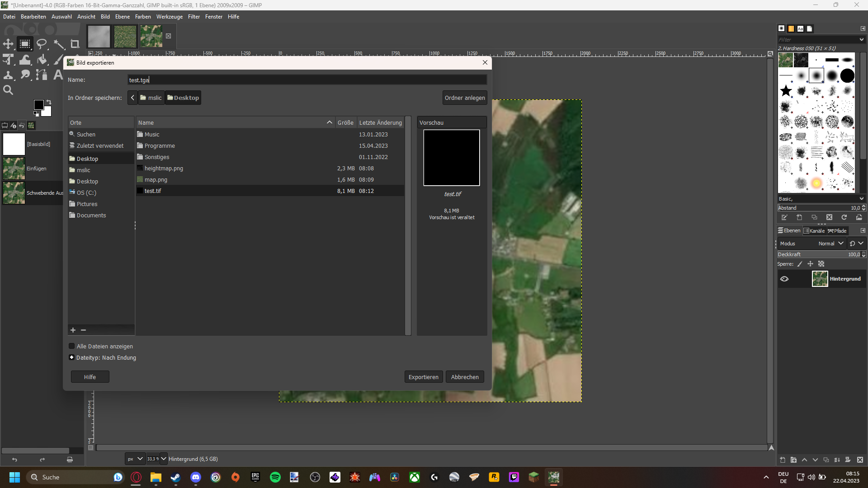Open the Filter menu
This screenshot has width=868, height=488.
click(x=193, y=17)
